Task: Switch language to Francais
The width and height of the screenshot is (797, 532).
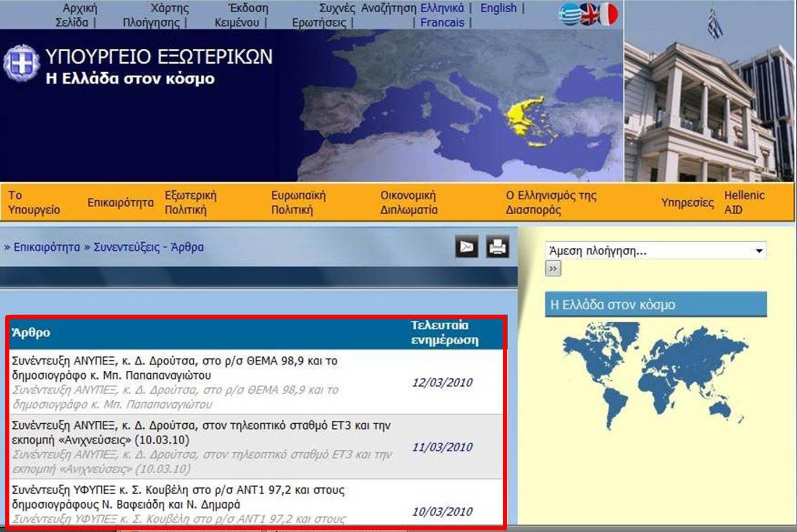Action: pyautogui.click(x=442, y=23)
